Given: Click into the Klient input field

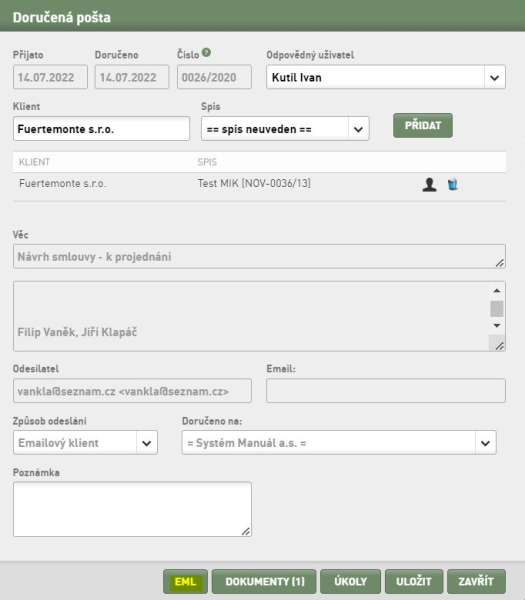Looking at the screenshot, I should tap(101, 129).
